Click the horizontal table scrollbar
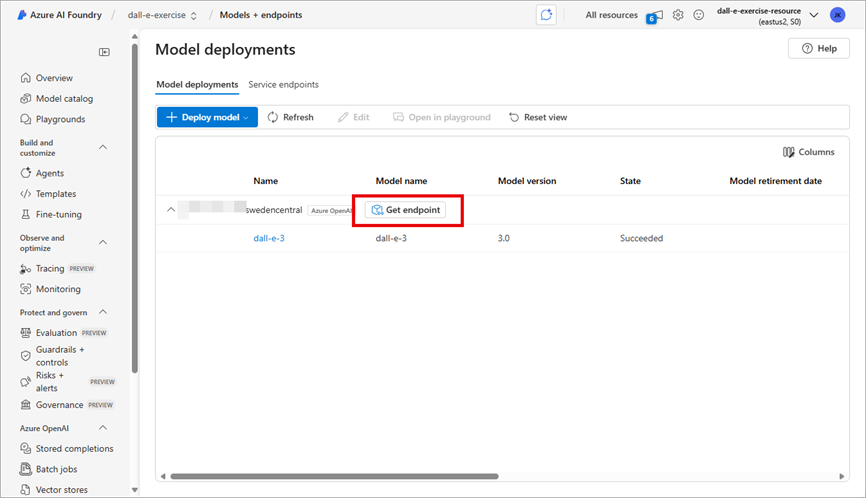Viewport: 866px width, 498px height. (334, 476)
